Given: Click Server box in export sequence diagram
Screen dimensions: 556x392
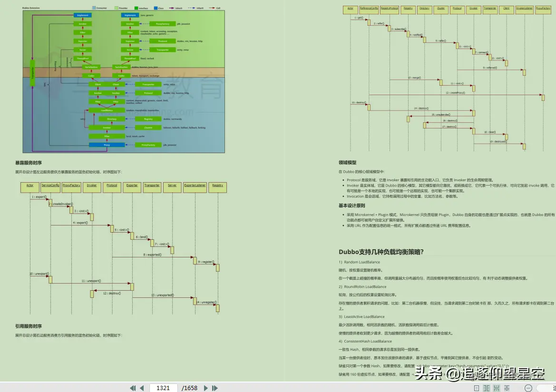Looking at the screenshot, I should tap(172, 187).
